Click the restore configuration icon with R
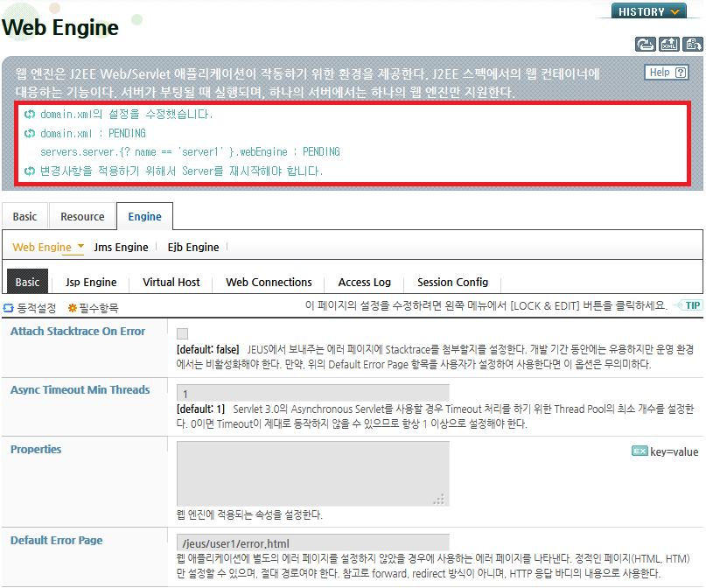 click(693, 44)
